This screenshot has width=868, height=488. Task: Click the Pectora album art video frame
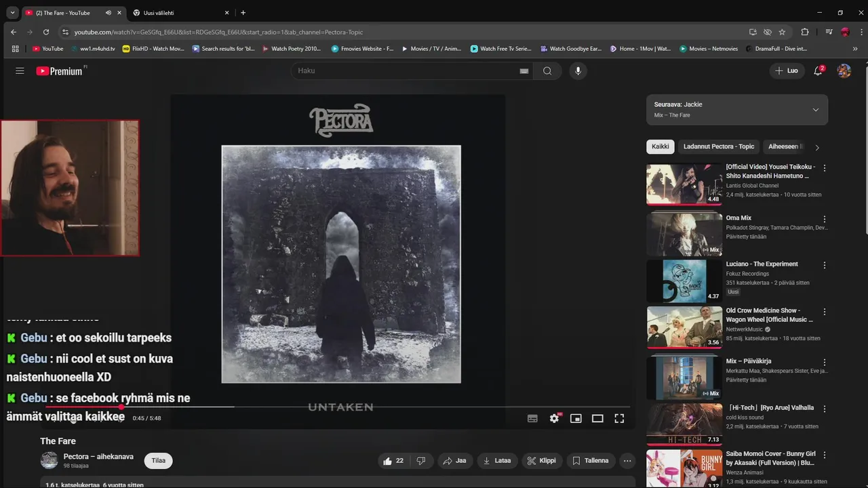coord(341,264)
